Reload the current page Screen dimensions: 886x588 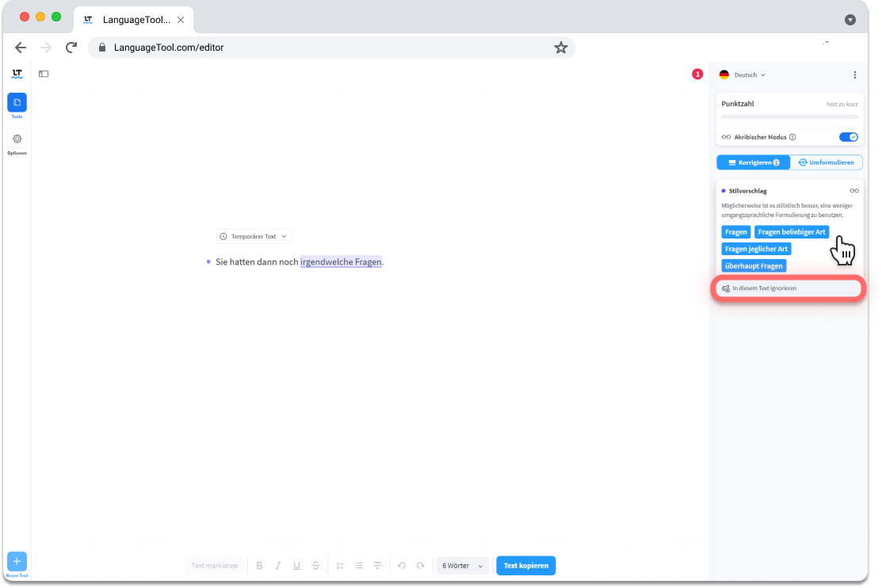(71, 48)
